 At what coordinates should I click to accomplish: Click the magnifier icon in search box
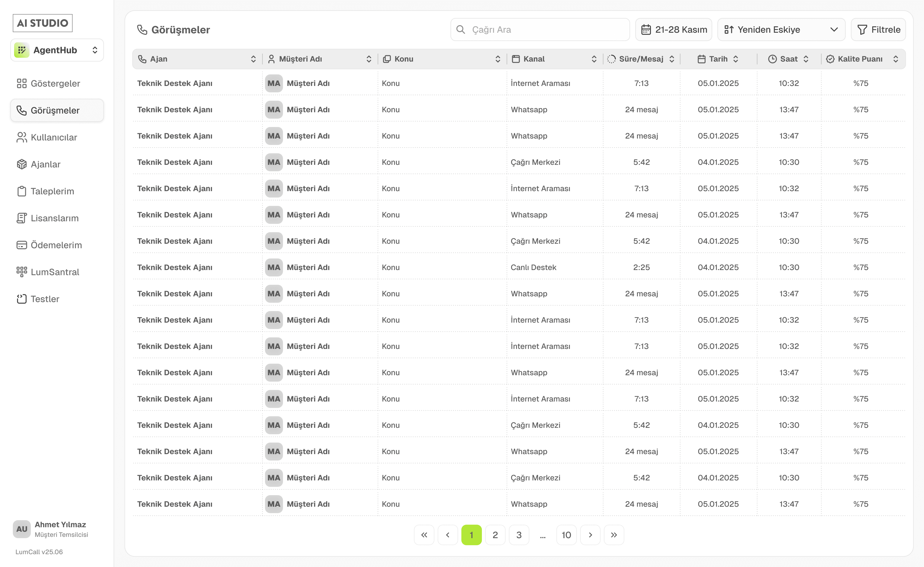(461, 30)
